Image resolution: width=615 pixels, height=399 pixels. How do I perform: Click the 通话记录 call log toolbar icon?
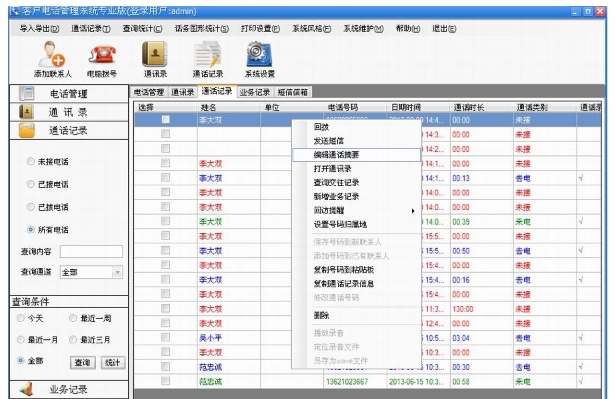click(x=207, y=55)
